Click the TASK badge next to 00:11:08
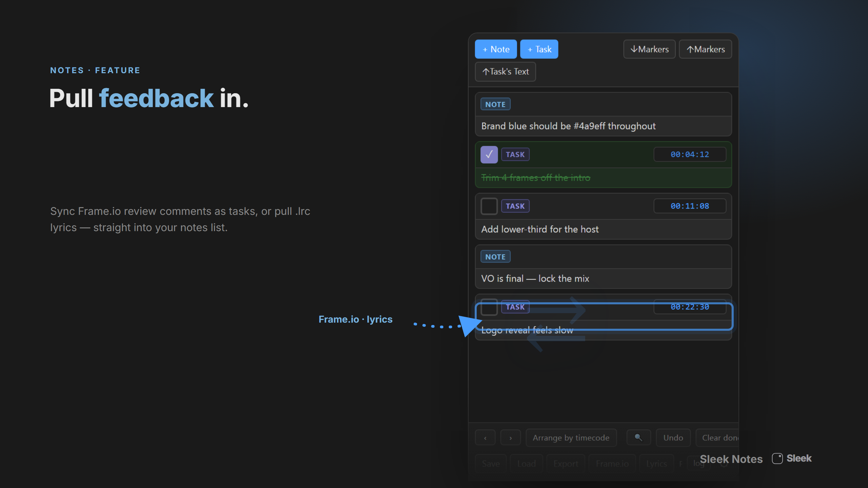 pos(515,206)
